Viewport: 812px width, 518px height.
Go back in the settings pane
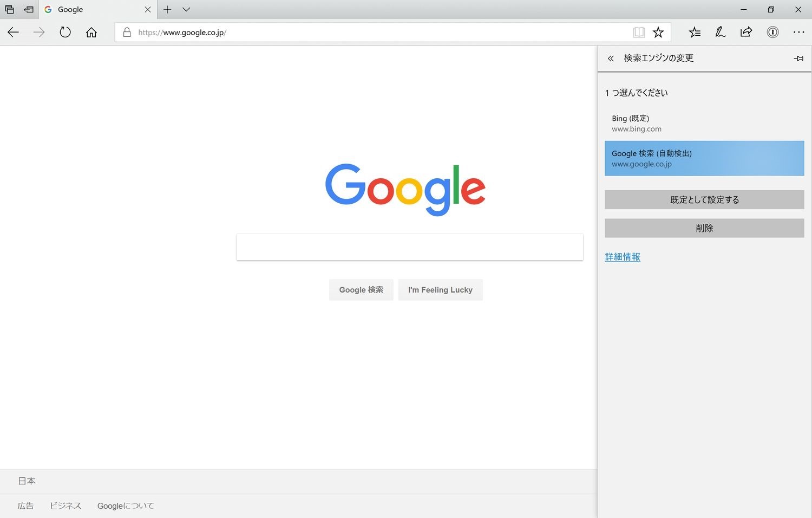coord(611,59)
